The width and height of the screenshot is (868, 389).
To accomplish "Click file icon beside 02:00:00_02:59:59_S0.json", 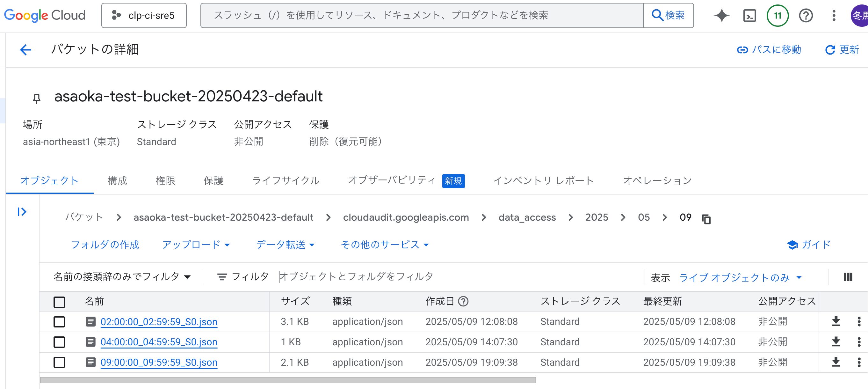I will click(x=90, y=322).
